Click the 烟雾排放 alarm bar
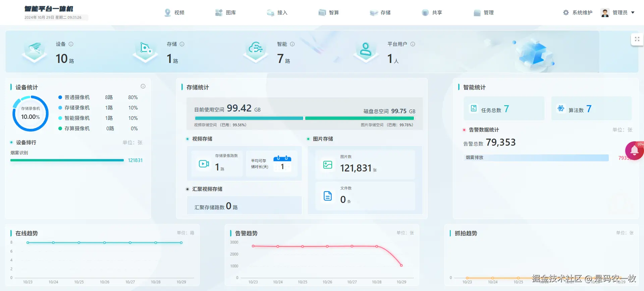The height and width of the screenshot is (291, 644). (x=536, y=158)
